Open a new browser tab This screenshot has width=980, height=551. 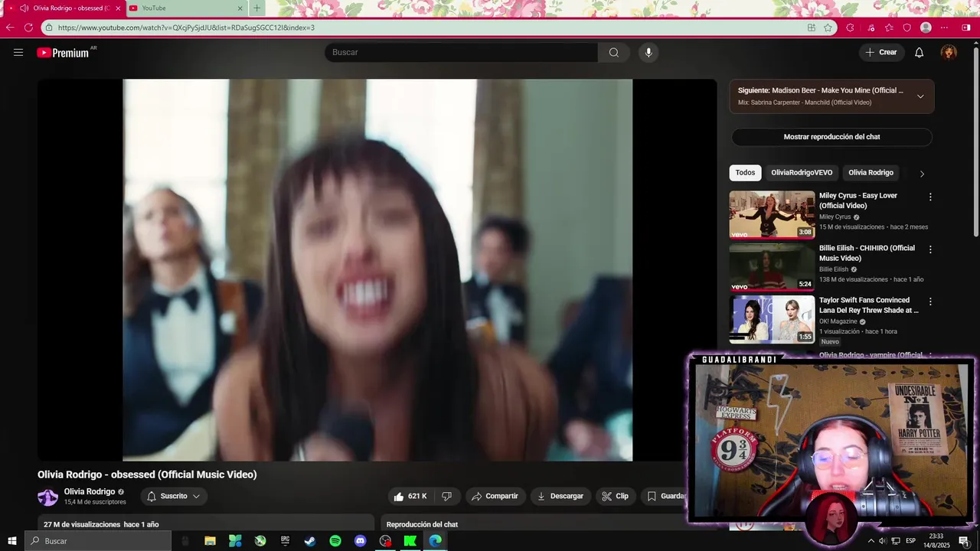tap(256, 8)
